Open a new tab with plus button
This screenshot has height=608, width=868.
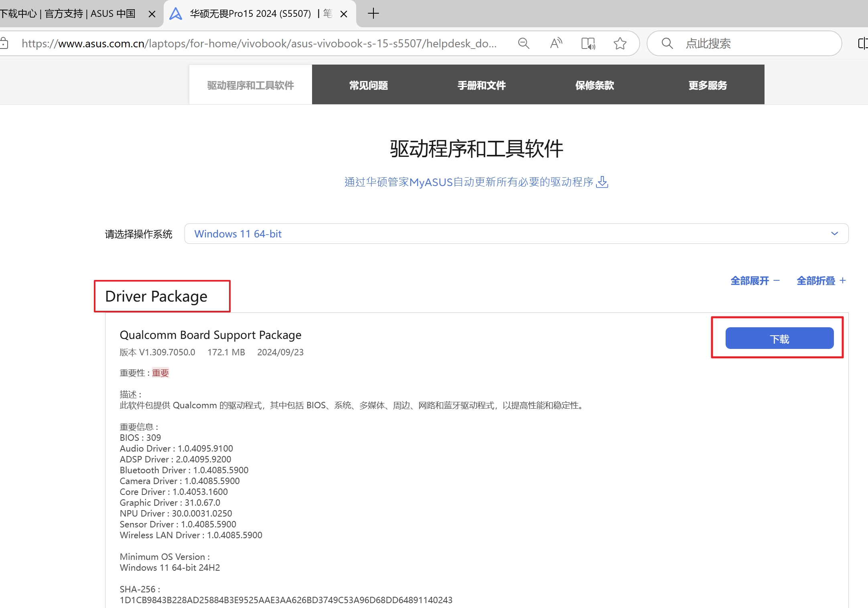373,14
